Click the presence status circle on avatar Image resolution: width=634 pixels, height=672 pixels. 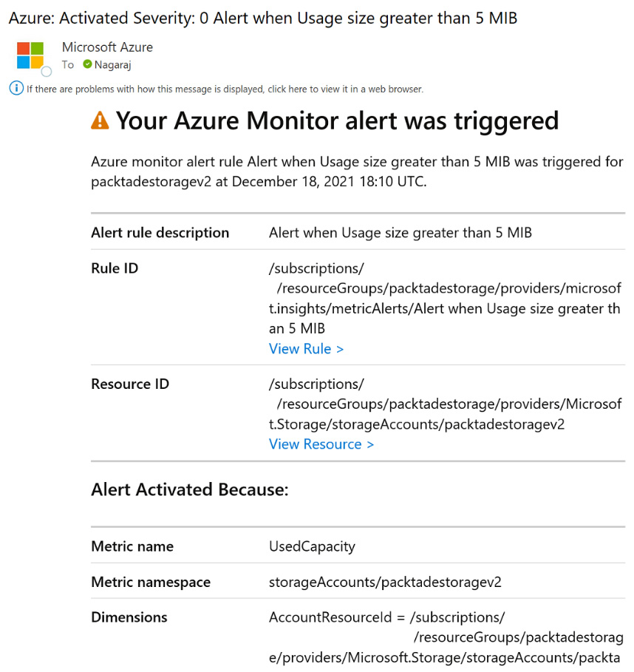[x=47, y=72]
